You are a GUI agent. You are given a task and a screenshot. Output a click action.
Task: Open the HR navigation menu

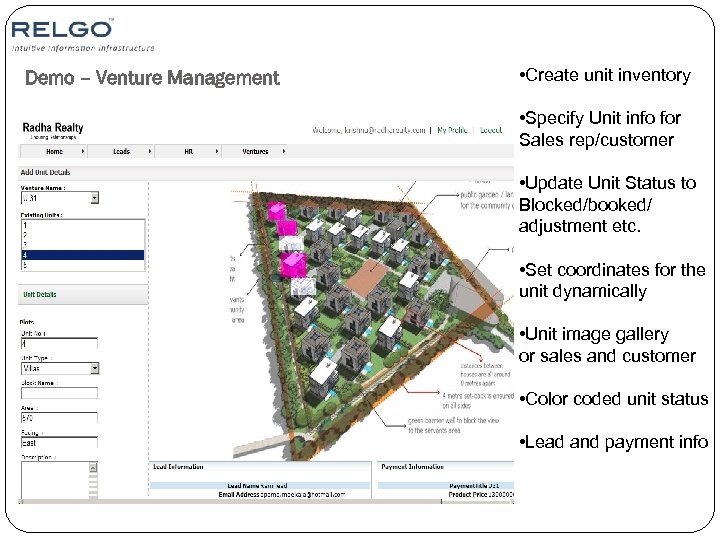click(188, 152)
